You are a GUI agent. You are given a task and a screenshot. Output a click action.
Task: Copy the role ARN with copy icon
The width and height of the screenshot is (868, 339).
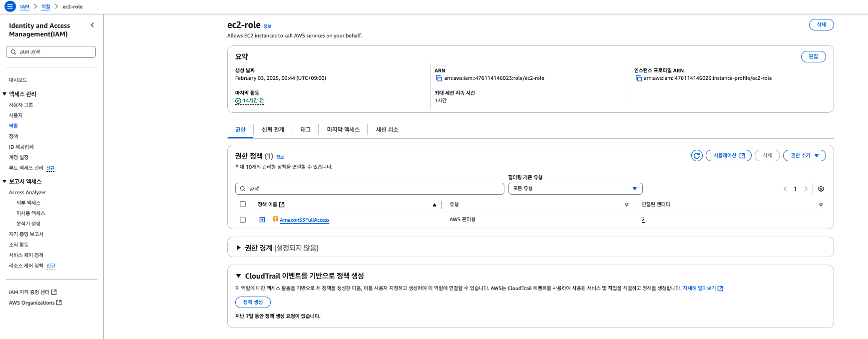tap(439, 78)
